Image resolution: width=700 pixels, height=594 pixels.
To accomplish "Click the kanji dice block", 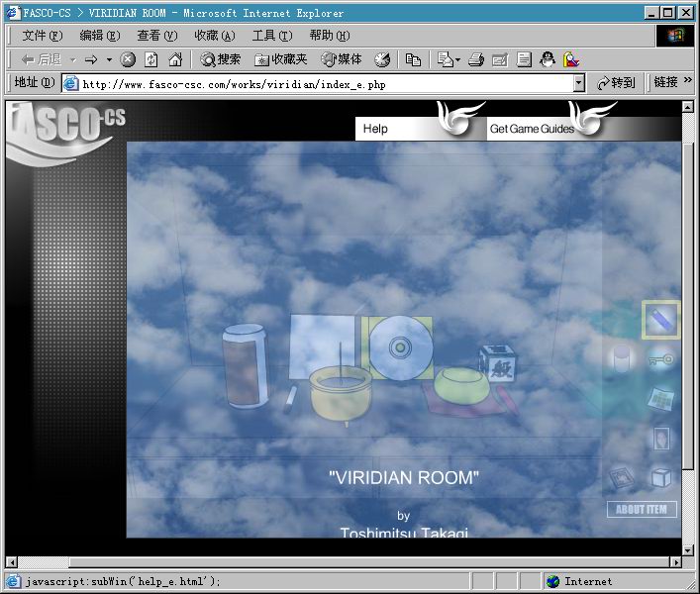I will (498, 362).
